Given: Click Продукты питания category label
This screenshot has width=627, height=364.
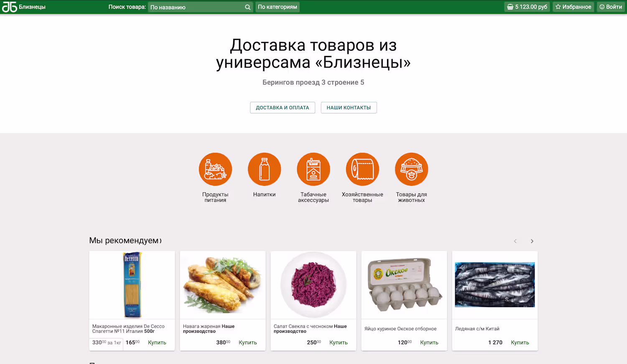Looking at the screenshot, I should click(215, 197).
